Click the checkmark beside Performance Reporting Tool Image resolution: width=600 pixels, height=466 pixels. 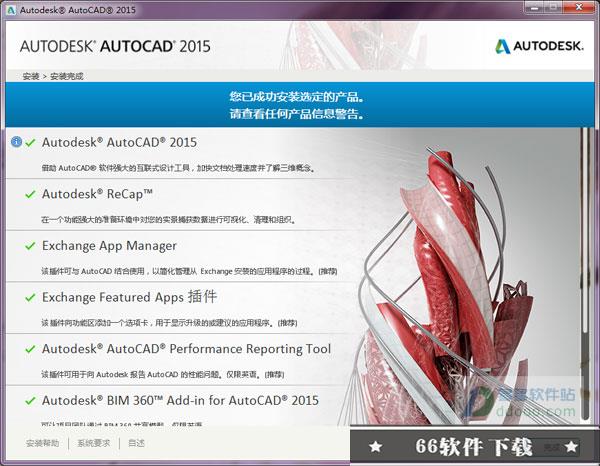[30, 349]
